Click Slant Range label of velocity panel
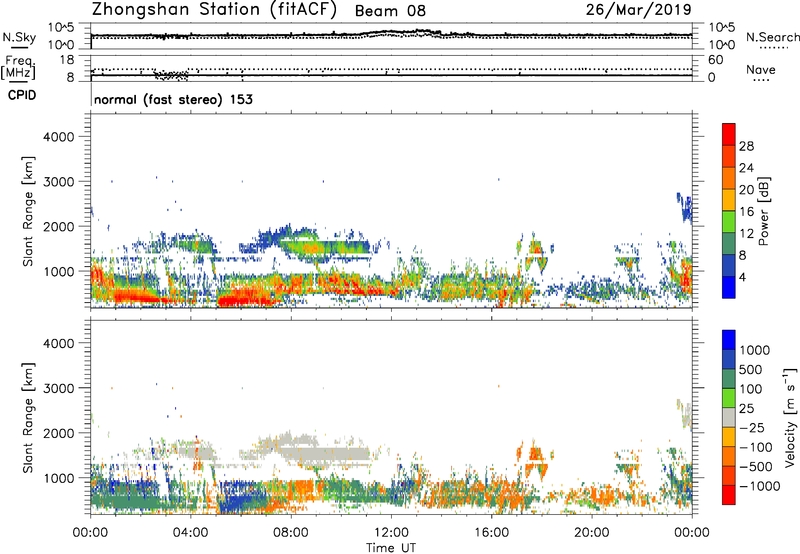The height and width of the screenshot is (554, 800). coord(27,418)
